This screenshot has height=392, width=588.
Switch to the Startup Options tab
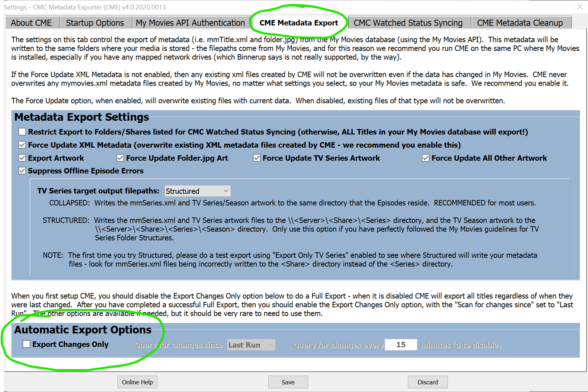[x=95, y=23]
